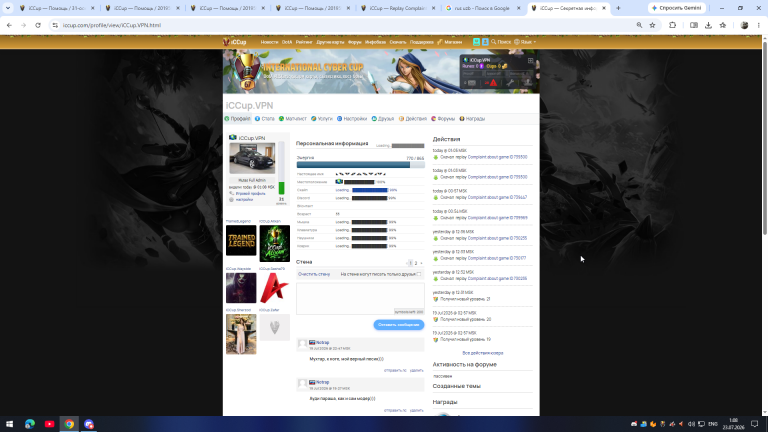Go to wall page 2
The image size is (768, 432).
[x=416, y=263]
